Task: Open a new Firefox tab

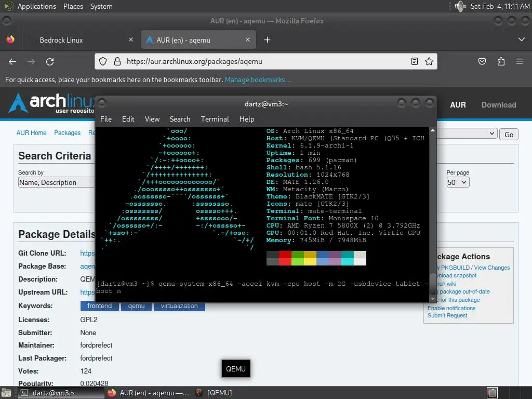Action: pos(268,40)
